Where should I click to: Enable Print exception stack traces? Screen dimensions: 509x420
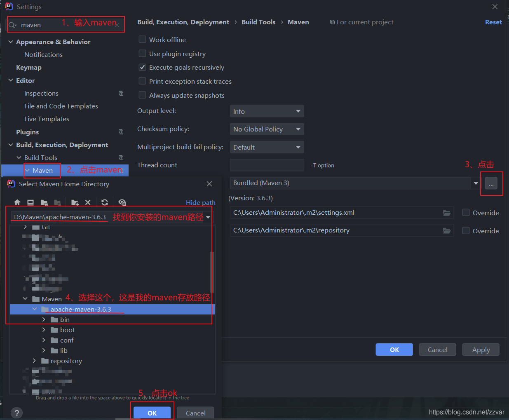142,81
